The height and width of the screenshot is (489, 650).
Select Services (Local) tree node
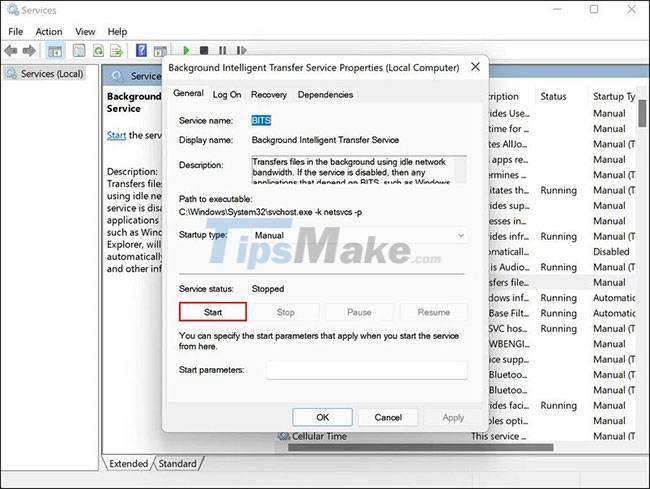point(45,74)
